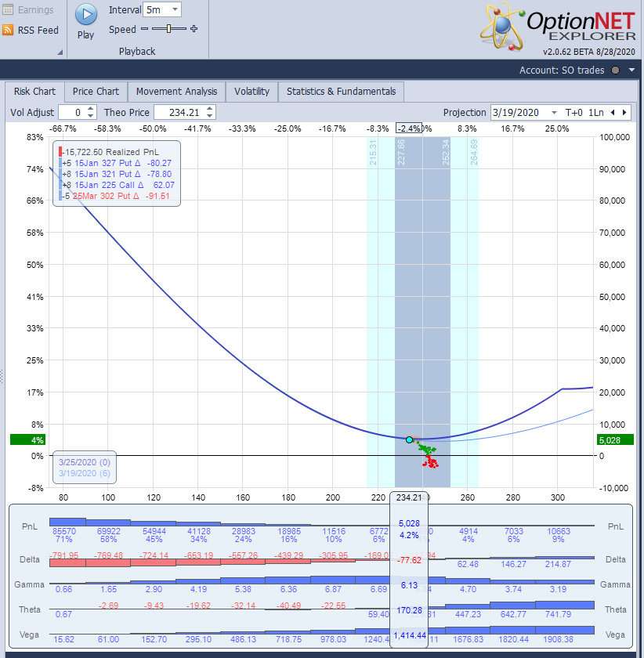Select the -5 25Mar 302 Put legend row
Viewport: 644px width, 658px height.
[115, 196]
